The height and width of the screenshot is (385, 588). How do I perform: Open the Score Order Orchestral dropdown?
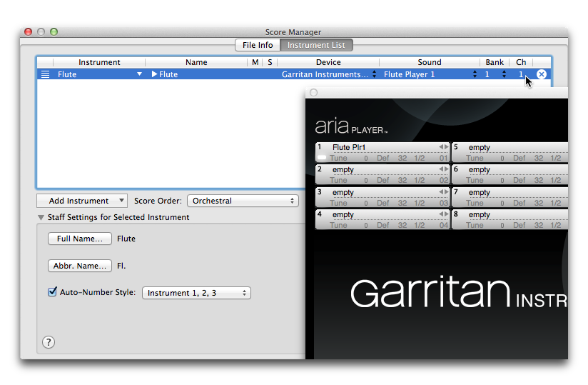click(x=243, y=201)
